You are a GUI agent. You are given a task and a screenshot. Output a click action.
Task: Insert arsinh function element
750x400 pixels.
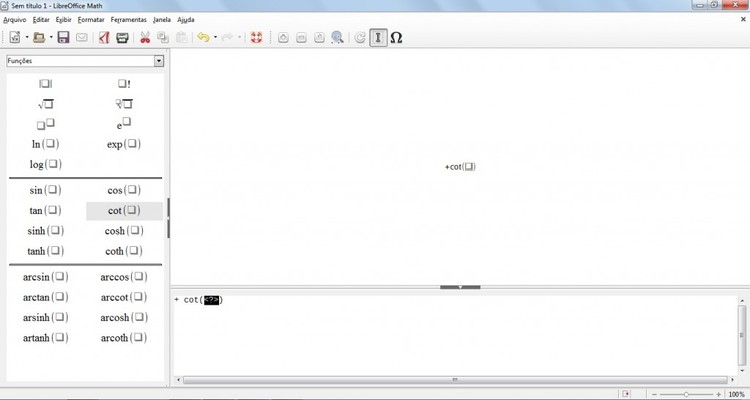[45, 317]
